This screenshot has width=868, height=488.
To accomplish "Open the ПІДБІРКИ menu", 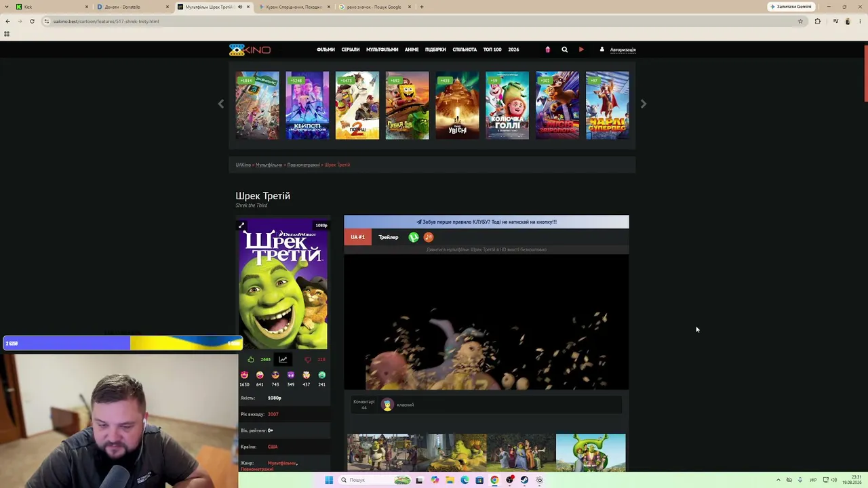I will 435,49.
